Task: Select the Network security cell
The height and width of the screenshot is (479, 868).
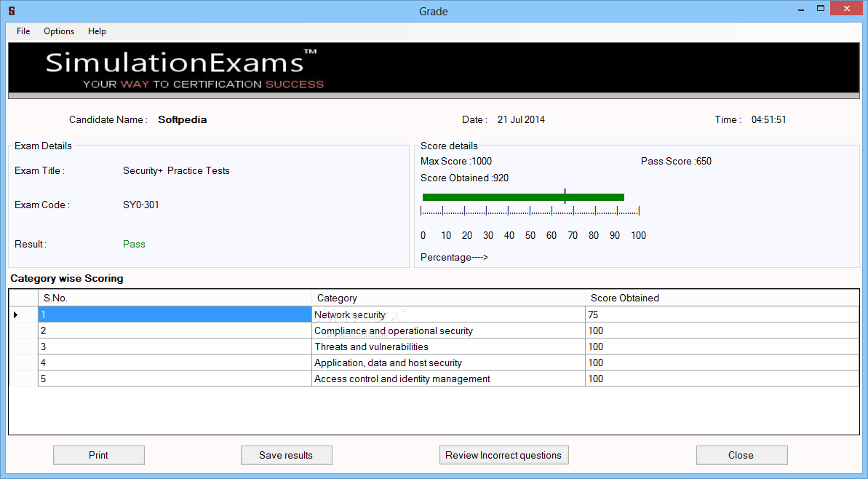Action: click(x=448, y=314)
